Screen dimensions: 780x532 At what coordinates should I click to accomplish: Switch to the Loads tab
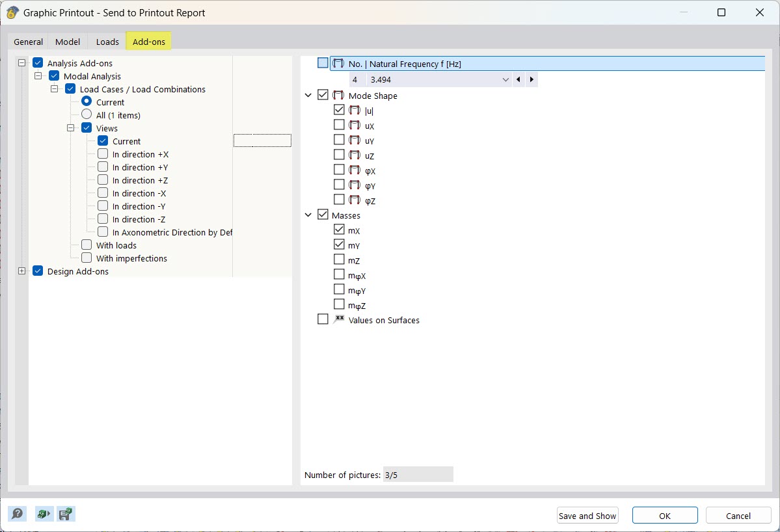[x=106, y=40]
